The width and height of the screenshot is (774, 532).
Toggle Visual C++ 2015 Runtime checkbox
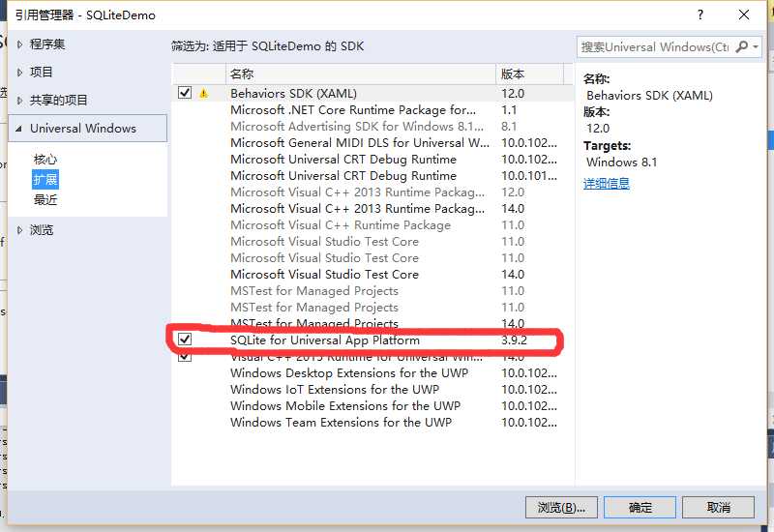185,355
